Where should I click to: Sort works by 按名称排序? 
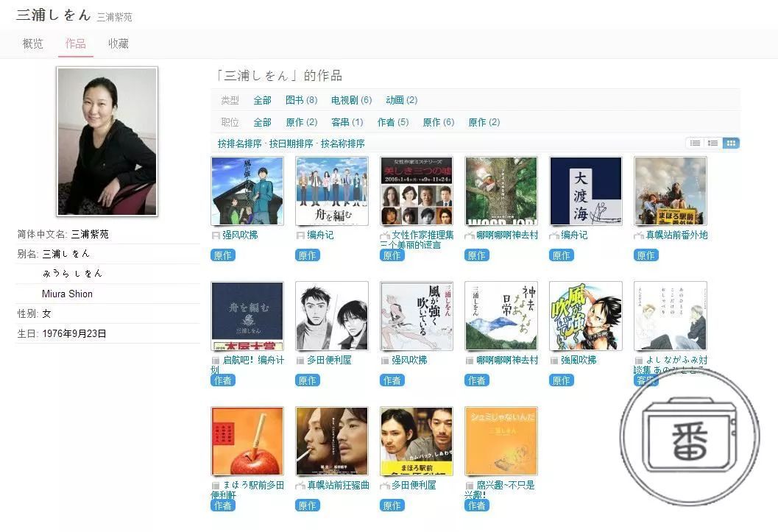pos(342,143)
